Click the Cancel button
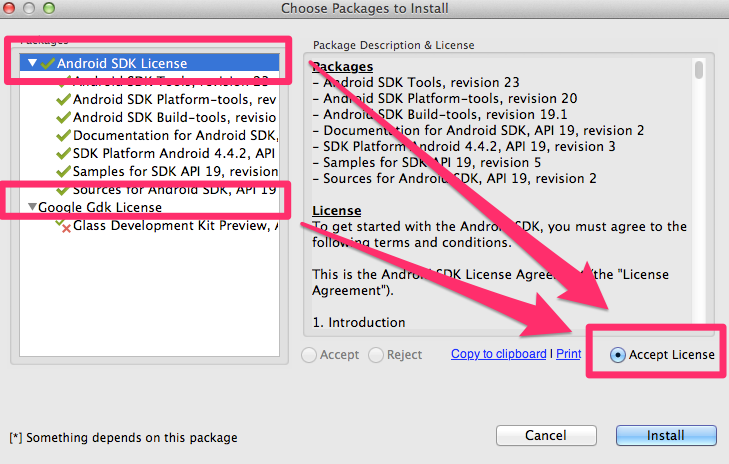This screenshot has width=729, height=464. [546, 436]
